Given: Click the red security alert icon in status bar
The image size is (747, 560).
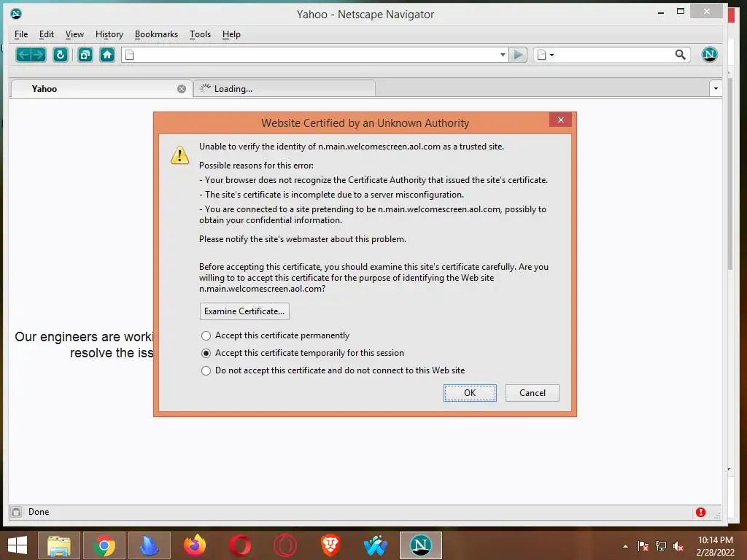Looking at the screenshot, I should point(700,512).
